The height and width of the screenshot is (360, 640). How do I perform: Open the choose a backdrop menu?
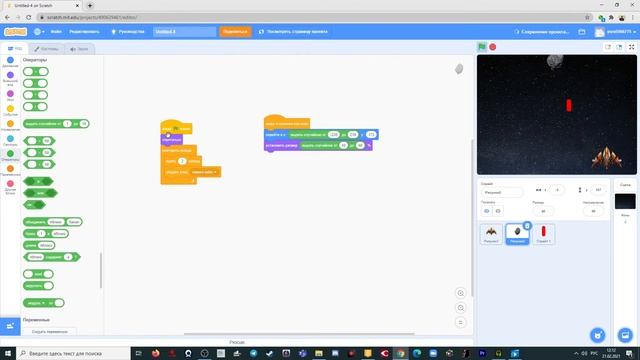[x=625, y=335]
